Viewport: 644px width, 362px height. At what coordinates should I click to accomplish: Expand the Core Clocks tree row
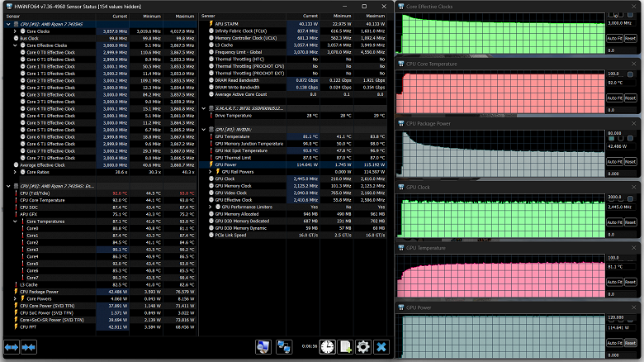click(x=15, y=31)
